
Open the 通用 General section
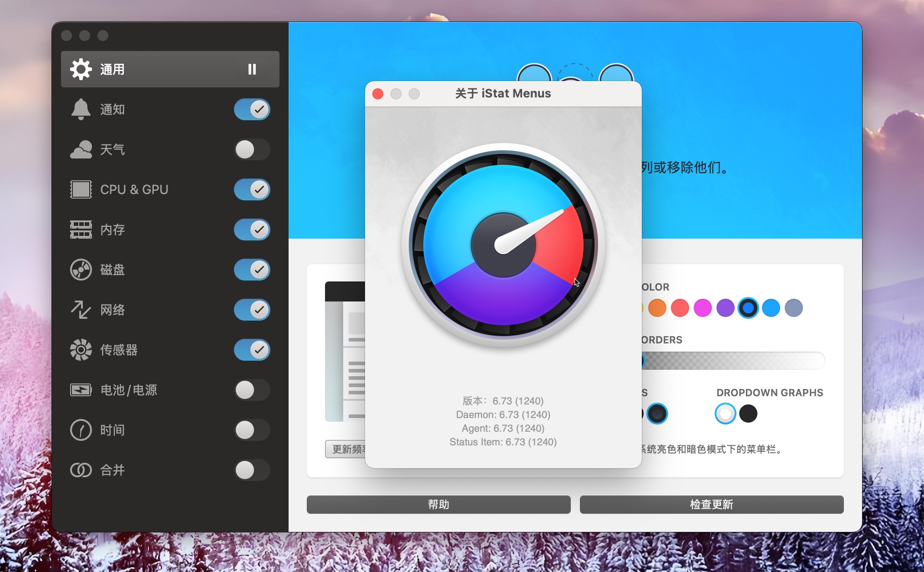click(170, 69)
